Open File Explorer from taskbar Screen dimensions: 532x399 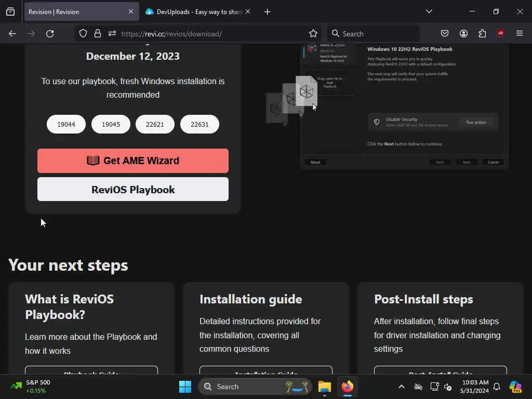click(x=324, y=387)
